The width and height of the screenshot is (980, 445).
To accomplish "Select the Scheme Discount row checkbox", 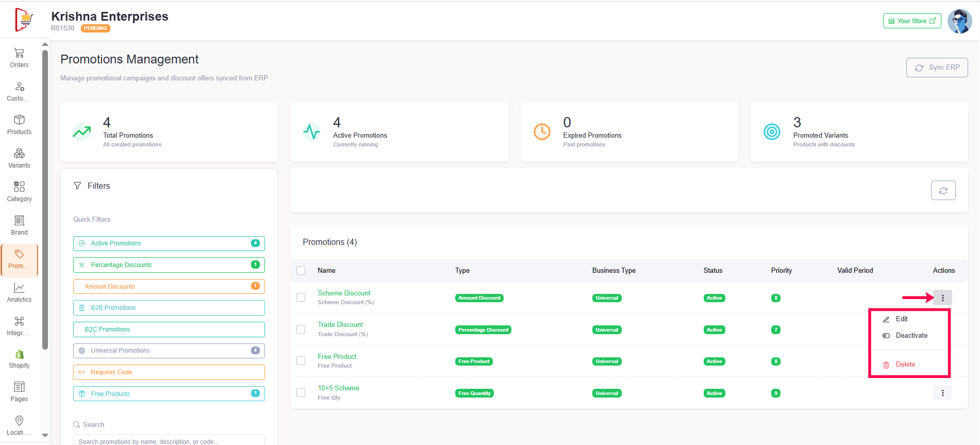I will pos(301,298).
